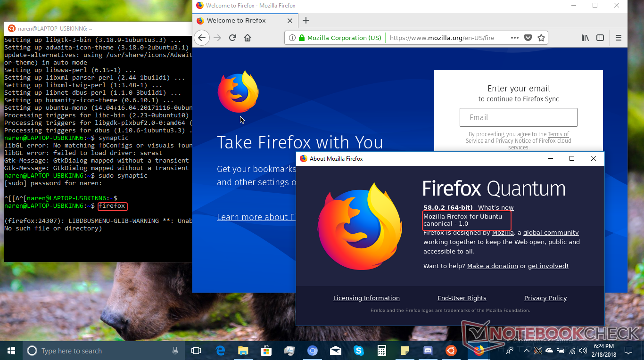Open a new tab with plus button
This screenshot has width=644, height=360.
(x=306, y=20)
